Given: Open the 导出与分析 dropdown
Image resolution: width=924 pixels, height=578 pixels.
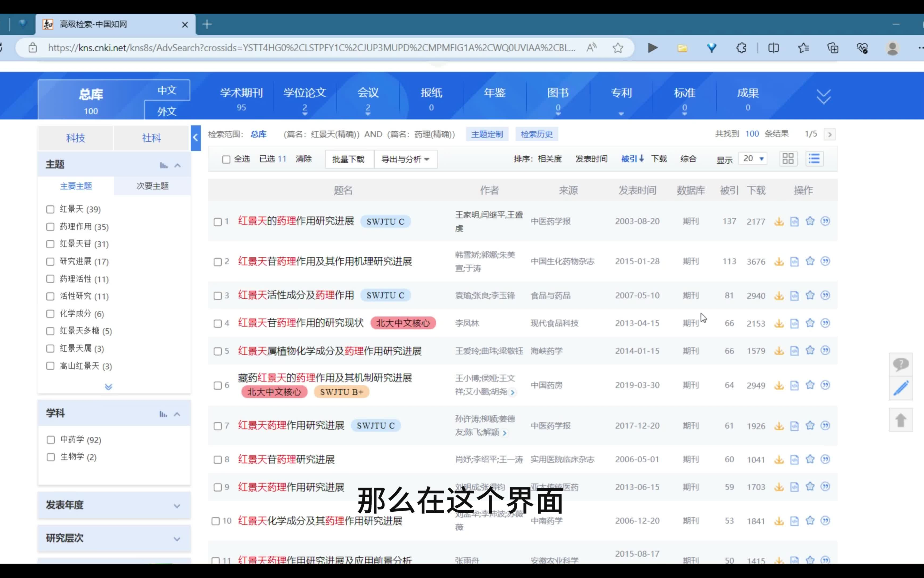Looking at the screenshot, I should (406, 159).
